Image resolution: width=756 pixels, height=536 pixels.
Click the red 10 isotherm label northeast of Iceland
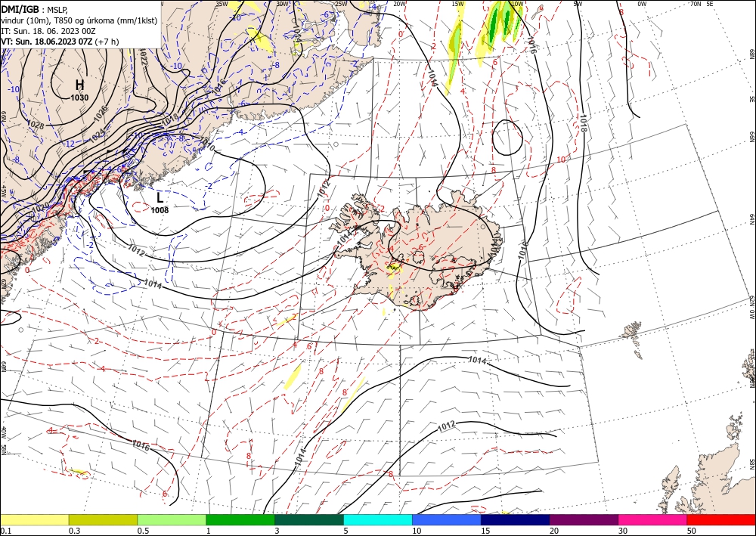[x=561, y=160]
